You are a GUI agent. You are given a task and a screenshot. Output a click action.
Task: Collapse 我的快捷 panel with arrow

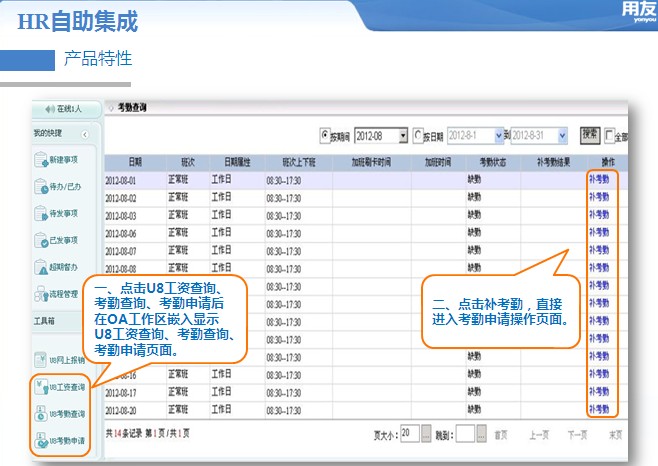85,134
